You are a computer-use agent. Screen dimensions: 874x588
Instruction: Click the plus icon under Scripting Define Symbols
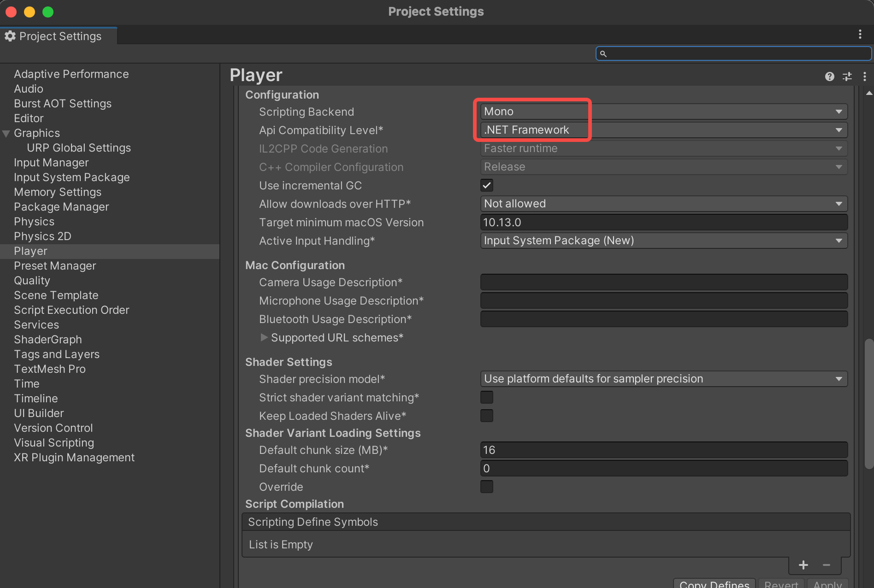tap(803, 565)
